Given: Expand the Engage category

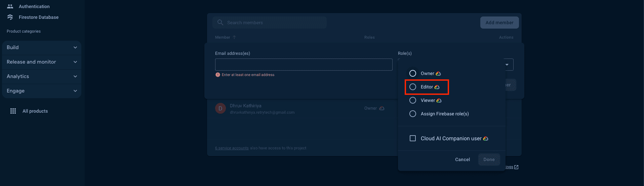Looking at the screenshot, I should [42, 91].
